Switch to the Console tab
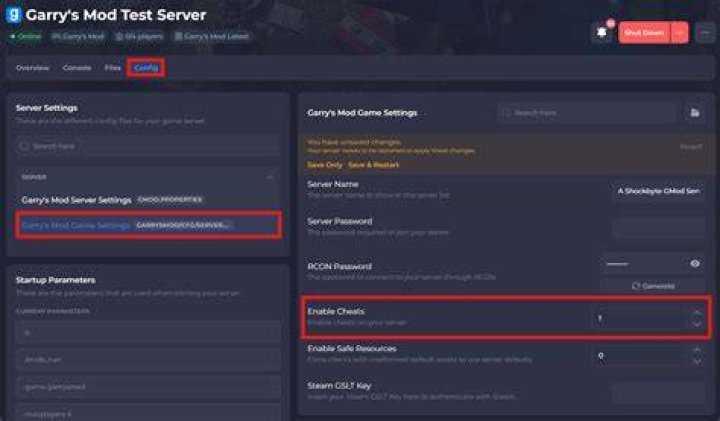Screen dimensions: 720x421 [77, 68]
